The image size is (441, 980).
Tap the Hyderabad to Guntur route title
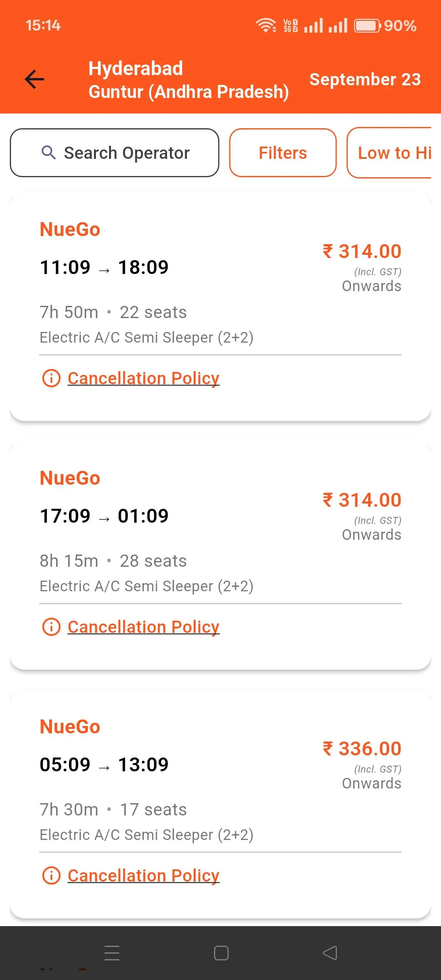(189, 80)
